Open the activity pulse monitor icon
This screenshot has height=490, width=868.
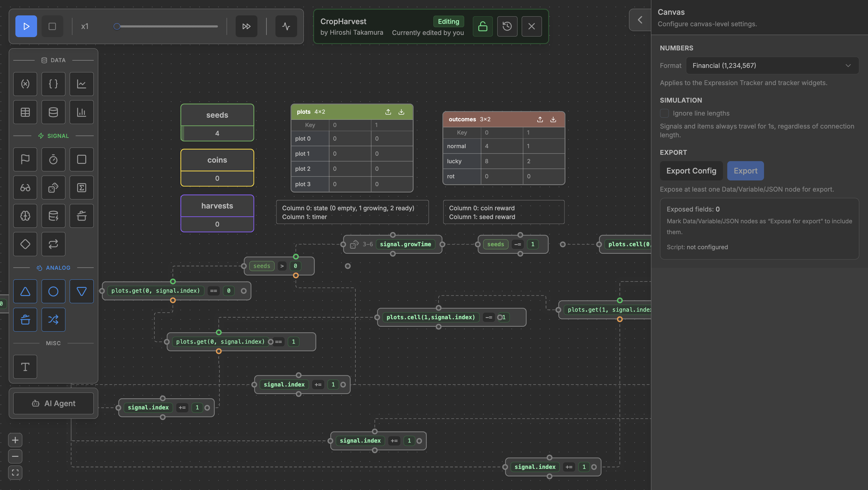(286, 26)
